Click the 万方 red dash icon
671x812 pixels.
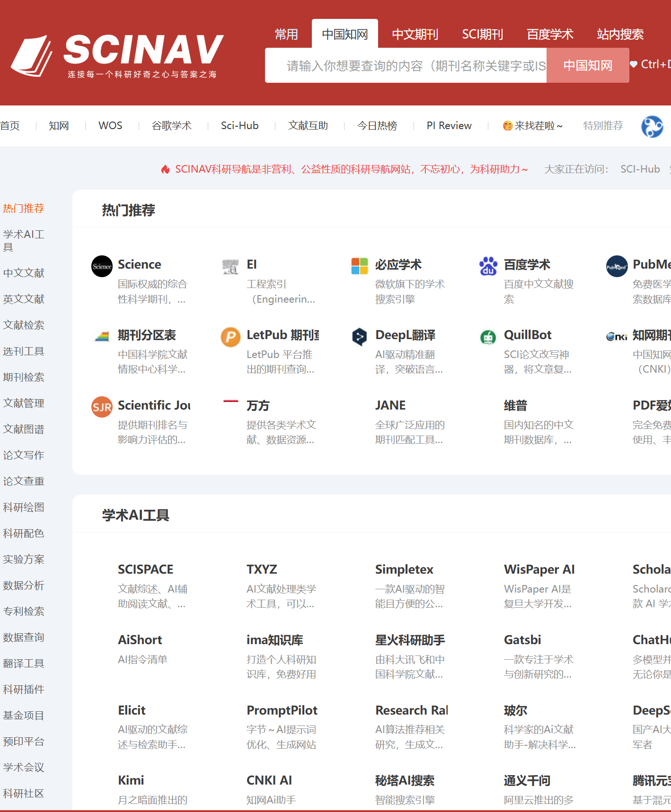(x=230, y=402)
